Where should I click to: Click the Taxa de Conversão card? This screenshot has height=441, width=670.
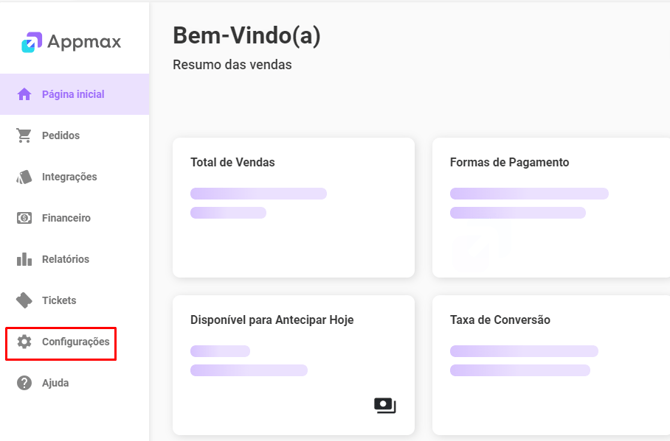(x=550, y=365)
